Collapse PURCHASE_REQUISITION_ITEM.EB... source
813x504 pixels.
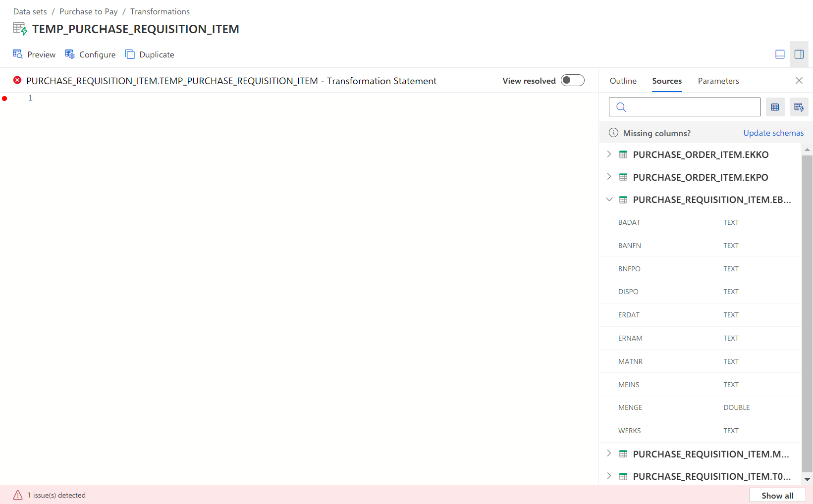[x=609, y=200]
